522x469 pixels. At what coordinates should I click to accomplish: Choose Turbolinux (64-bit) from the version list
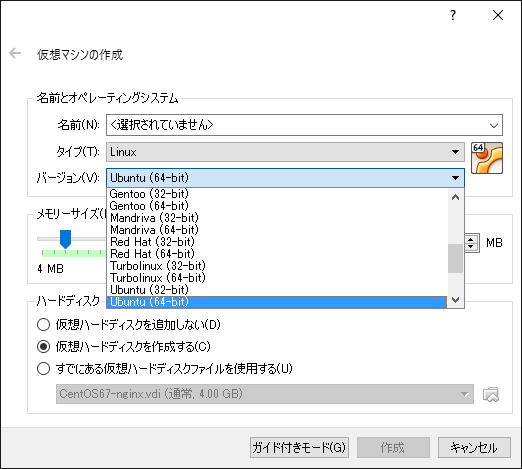tap(277, 278)
